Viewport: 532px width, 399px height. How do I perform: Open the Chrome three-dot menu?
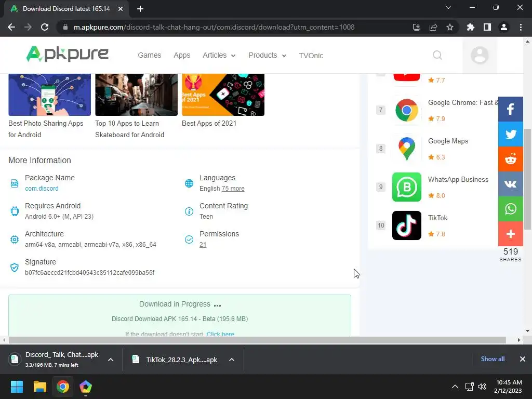[521, 27]
